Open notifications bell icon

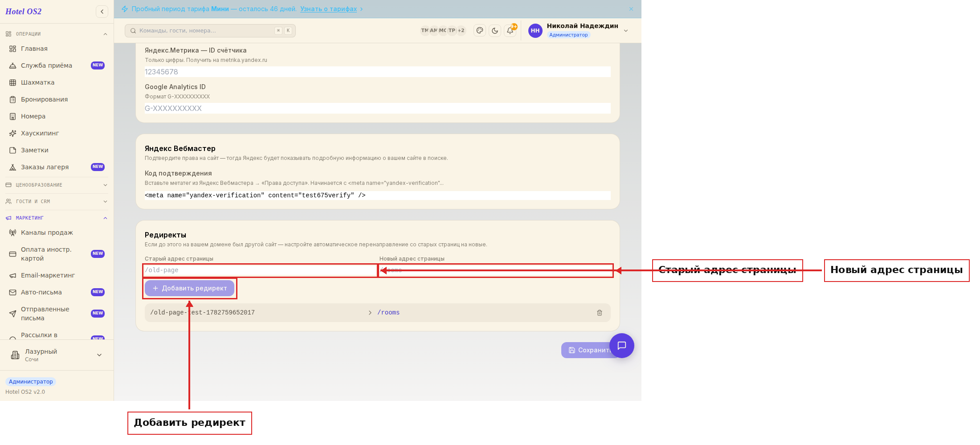pos(510,31)
